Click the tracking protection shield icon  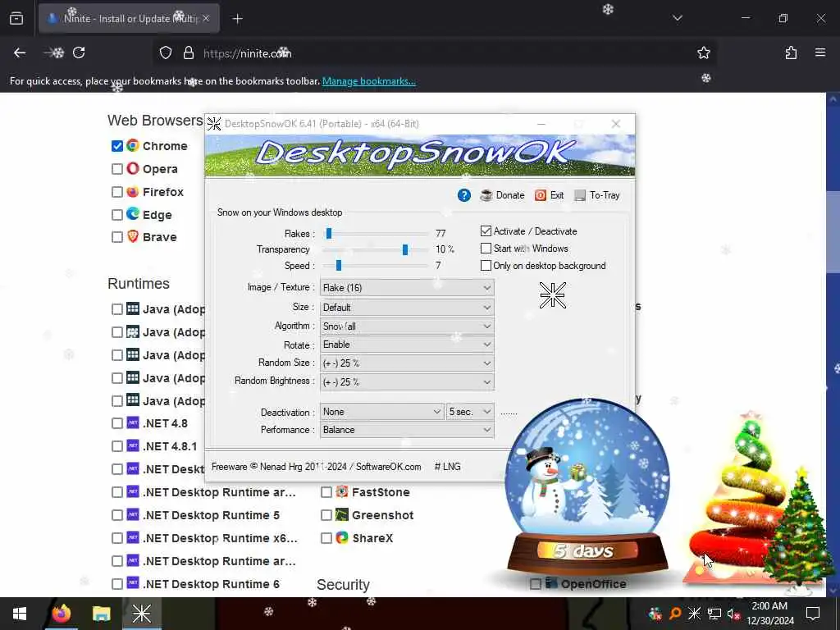[166, 53]
